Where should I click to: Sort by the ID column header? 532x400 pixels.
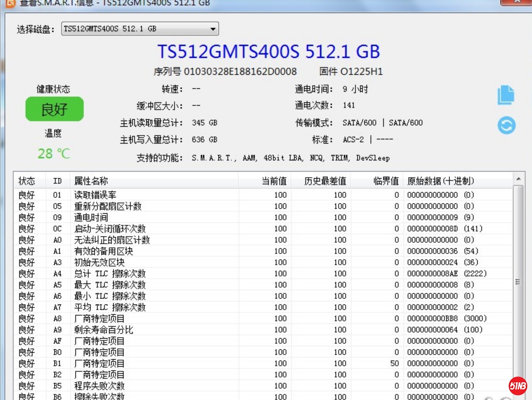[58, 181]
